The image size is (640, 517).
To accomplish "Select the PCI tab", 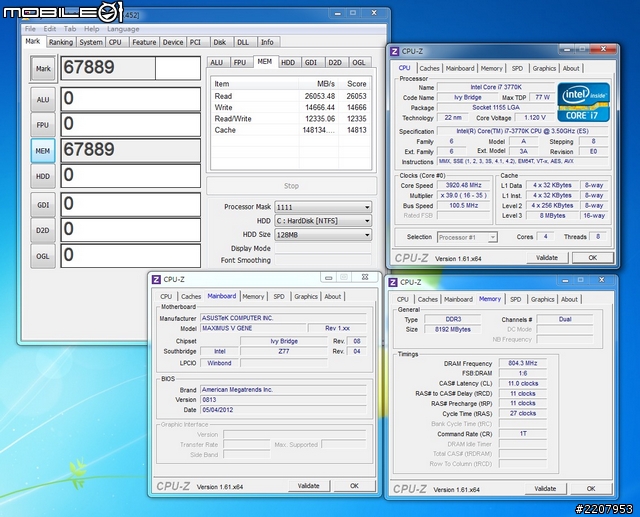I will [196, 42].
